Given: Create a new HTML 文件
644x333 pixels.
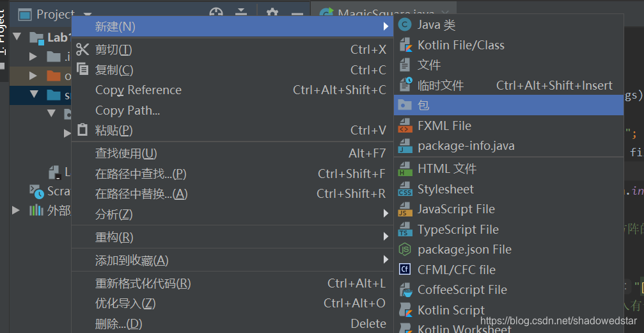Looking at the screenshot, I should 508,168.
